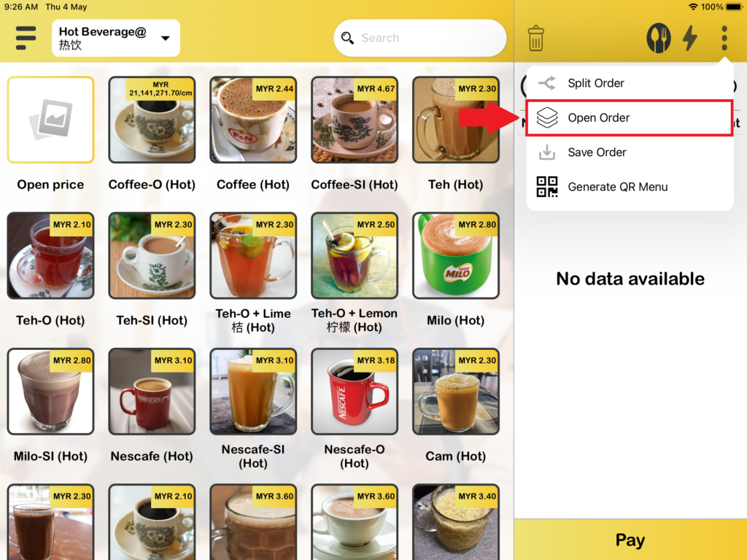
Task: Tap the Split Order arrows icon
Action: [x=547, y=83]
